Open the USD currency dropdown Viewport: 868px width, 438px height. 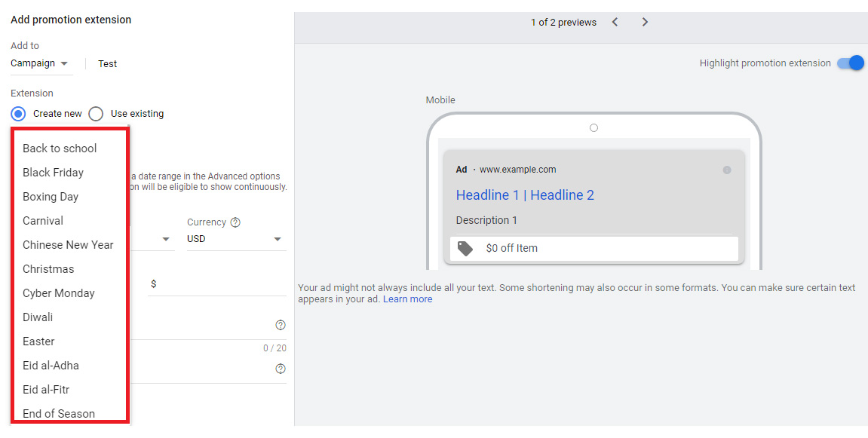point(236,239)
